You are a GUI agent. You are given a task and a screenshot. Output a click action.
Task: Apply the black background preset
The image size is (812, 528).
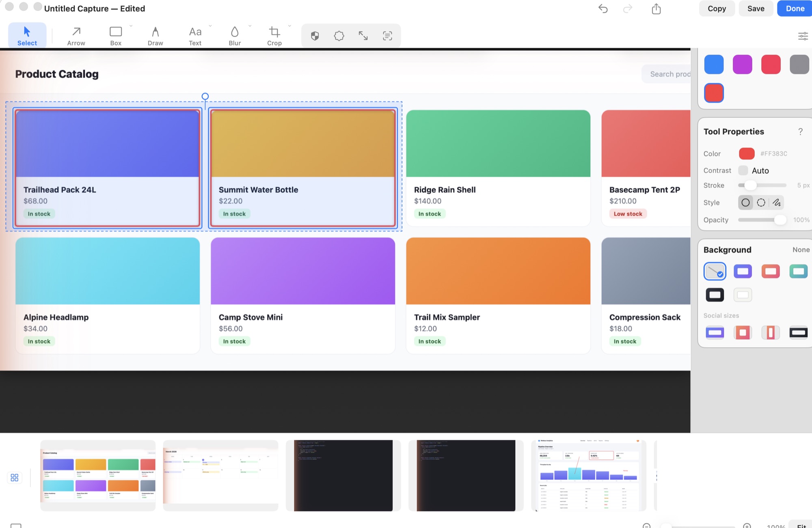point(715,295)
